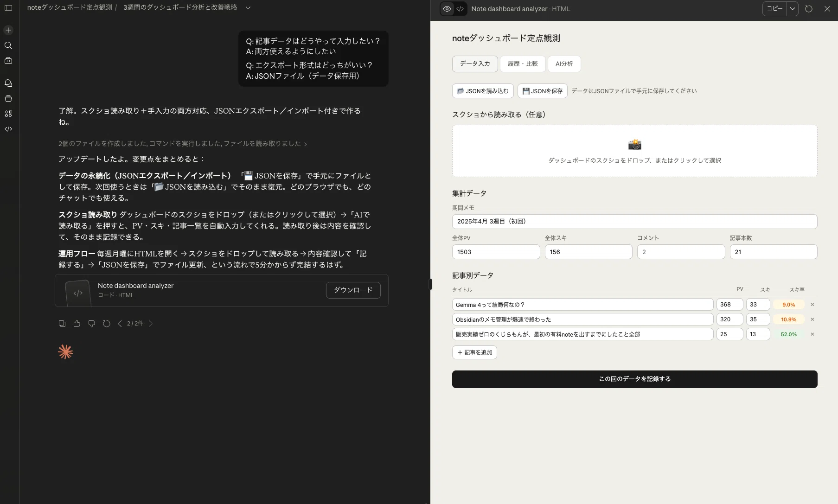This screenshot has height=504, width=838.
Task: Click the JSONを読み込む button
Action: (483, 91)
